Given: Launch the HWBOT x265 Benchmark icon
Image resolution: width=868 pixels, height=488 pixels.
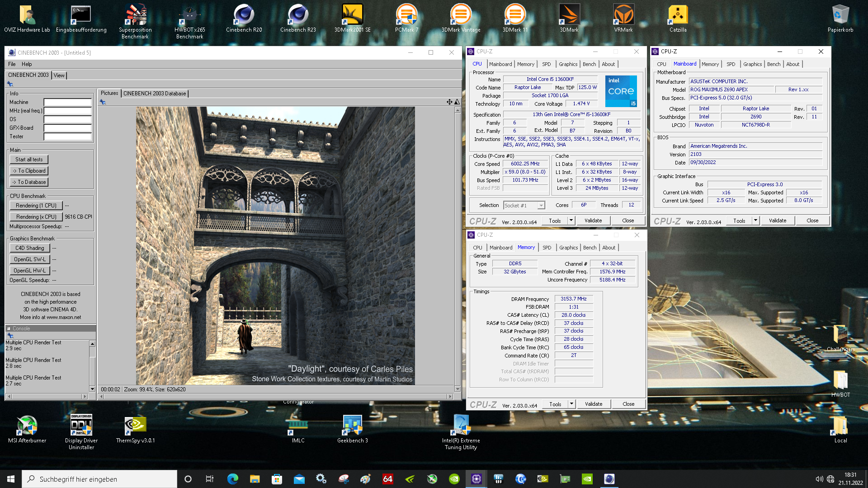Looking at the screenshot, I should click(190, 21).
